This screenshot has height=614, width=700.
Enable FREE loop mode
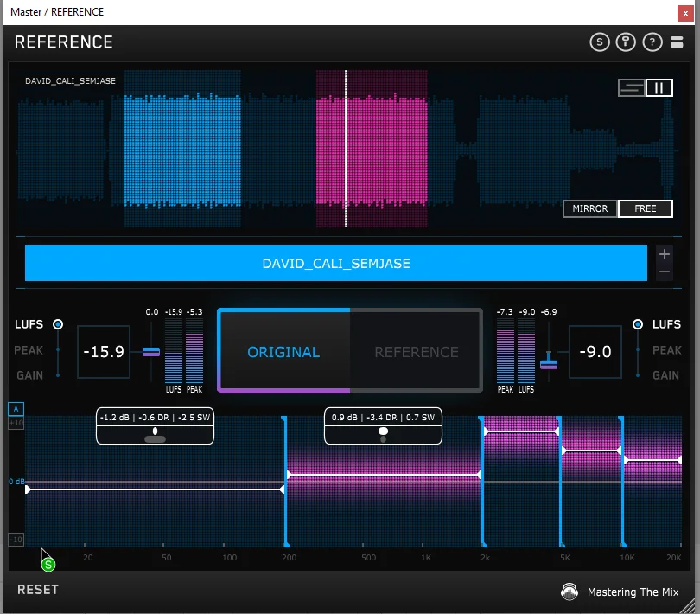click(646, 208)
